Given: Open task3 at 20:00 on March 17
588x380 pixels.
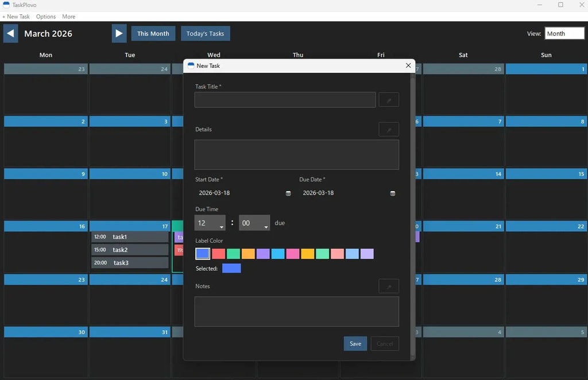Looking at the screenshot, I should pos(130,263).
